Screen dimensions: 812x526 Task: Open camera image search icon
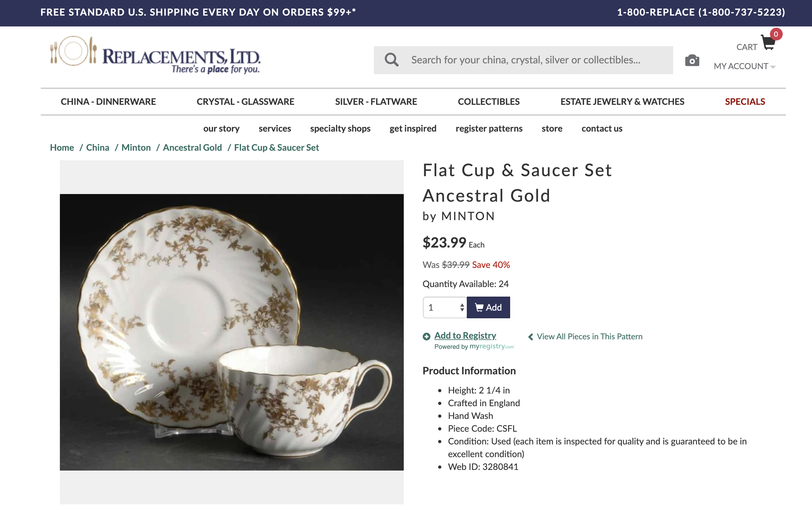click(x=692, y=61)
